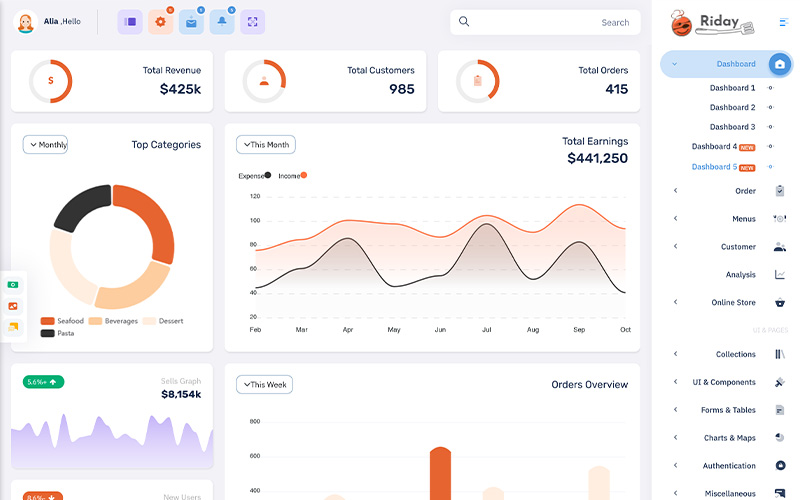Click Alia's profile avatar
The width and height of the screenshot is (800, 500).
pyautogui.click(x=26, y=22)
